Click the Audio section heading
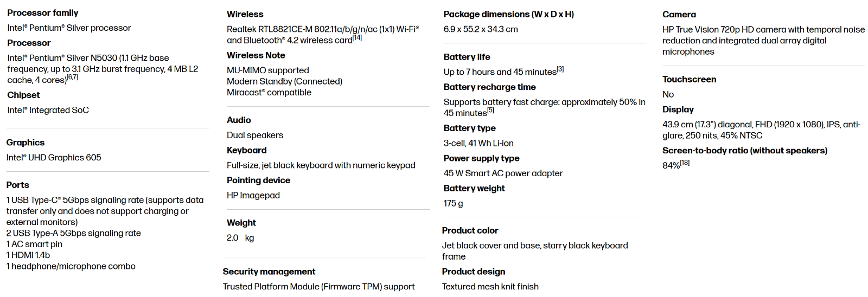The height and width of the screenshot is (297, 868). (x=239, y=120)
